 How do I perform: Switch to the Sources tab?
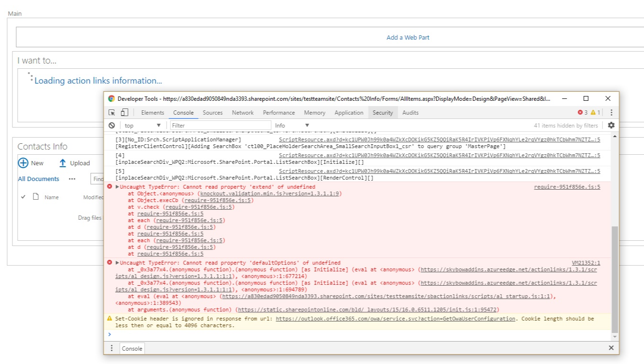point(212,113)
